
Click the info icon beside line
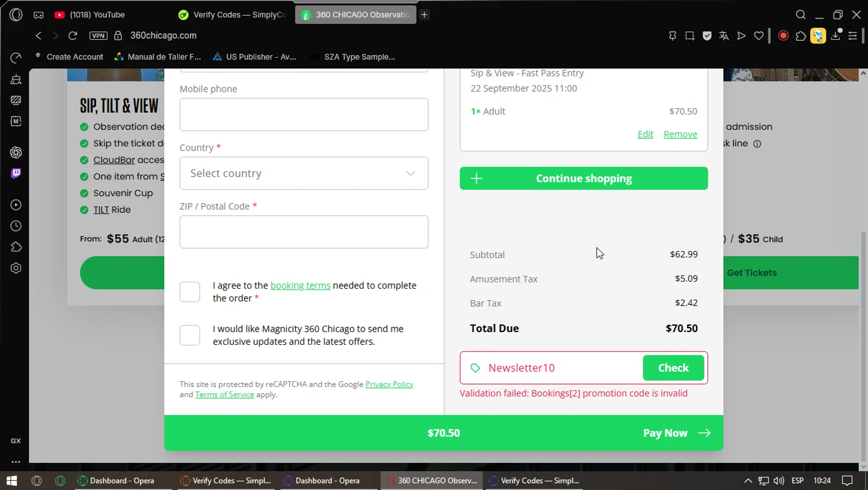coord(757,144)
